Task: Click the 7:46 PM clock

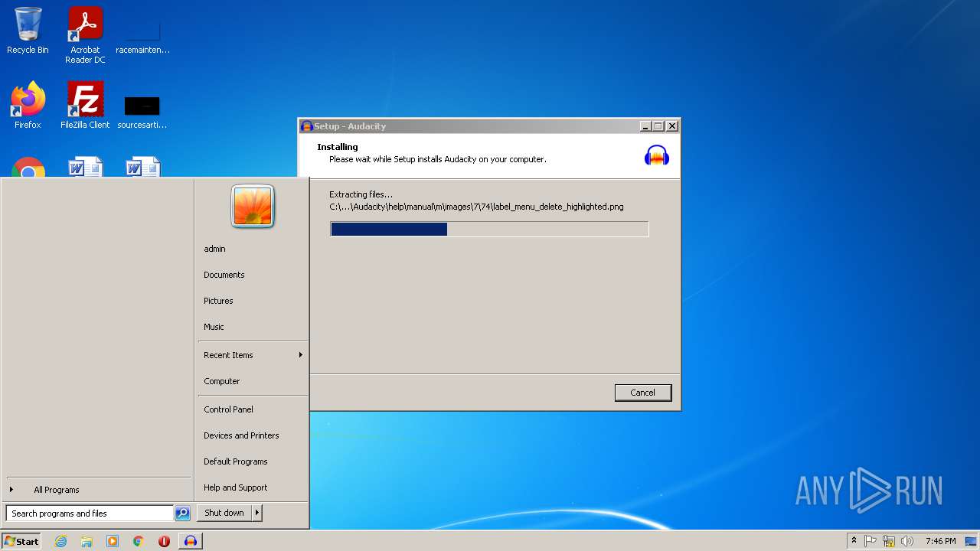Action: tap(940, 541)
